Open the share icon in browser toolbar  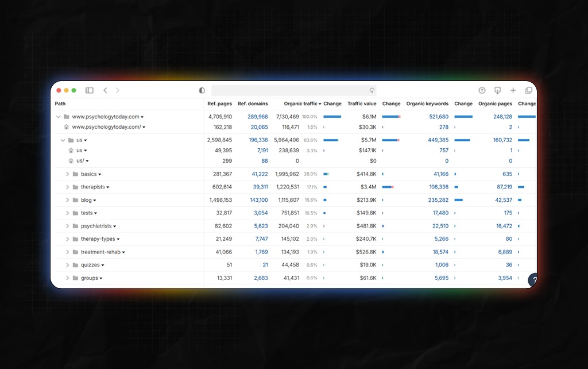click(x=482, y=90)
